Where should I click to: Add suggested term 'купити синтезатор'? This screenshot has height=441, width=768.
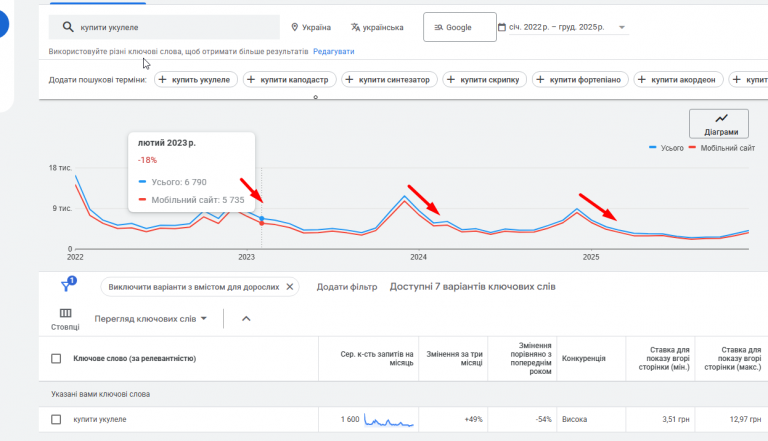click(x=389, y=79)
